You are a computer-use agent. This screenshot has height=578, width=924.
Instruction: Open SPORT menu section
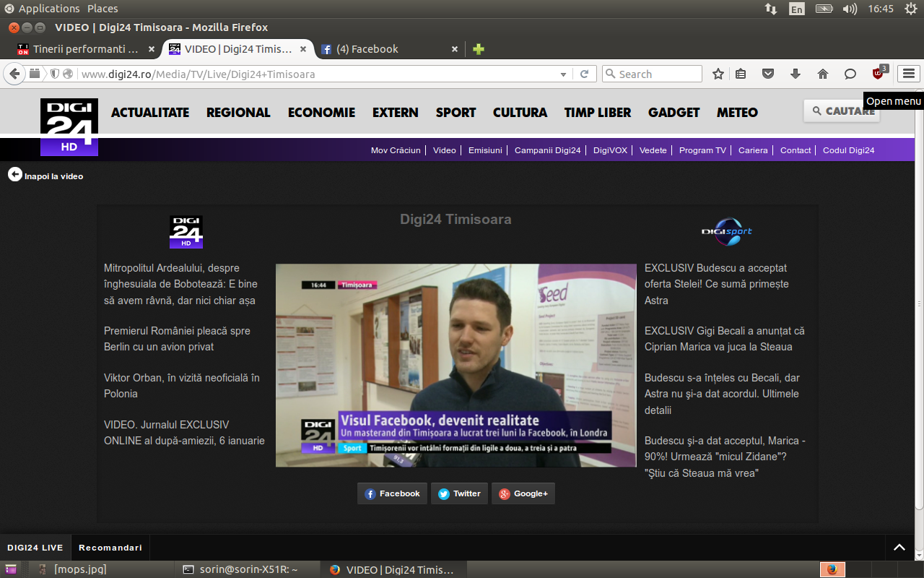[456, 112]
